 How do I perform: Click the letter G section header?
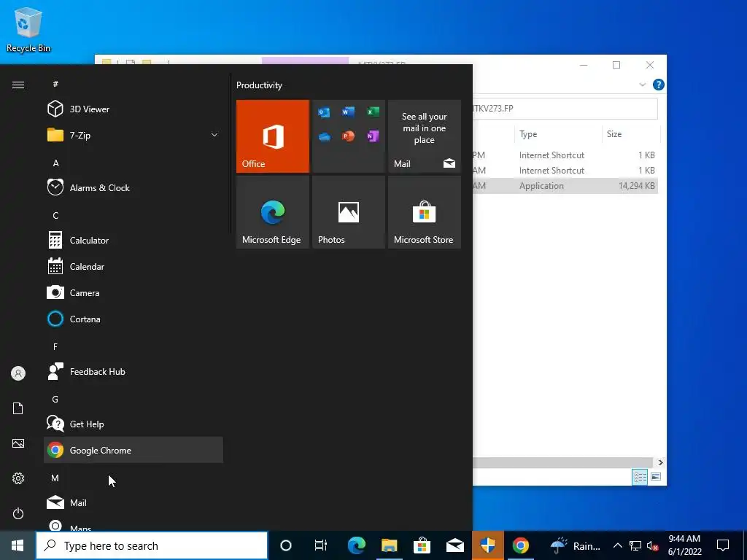click(55, 399)
